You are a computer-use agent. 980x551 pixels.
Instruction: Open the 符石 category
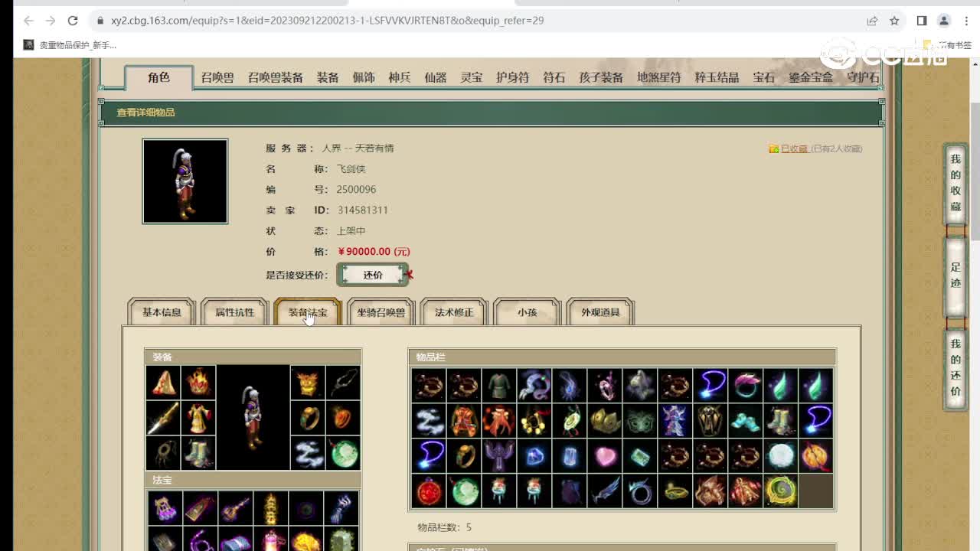click(x=554, y=77)
